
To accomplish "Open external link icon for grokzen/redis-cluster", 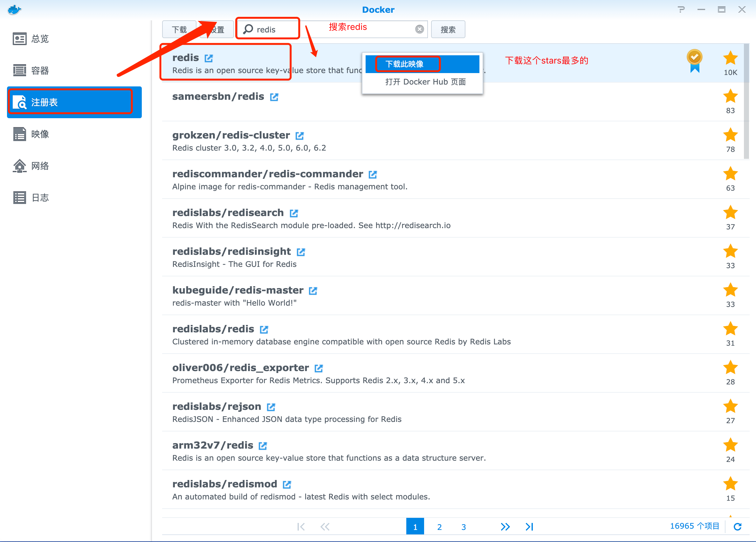I will [x=299, y=136].
